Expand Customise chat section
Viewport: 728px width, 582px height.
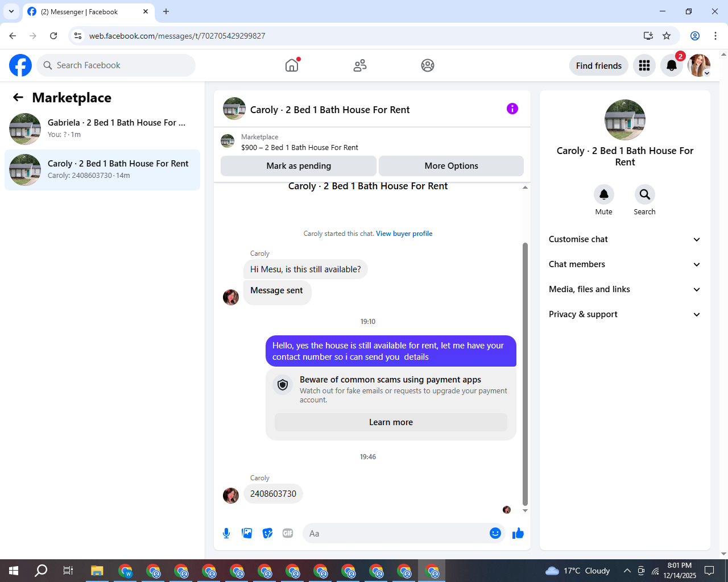[624, 239]
